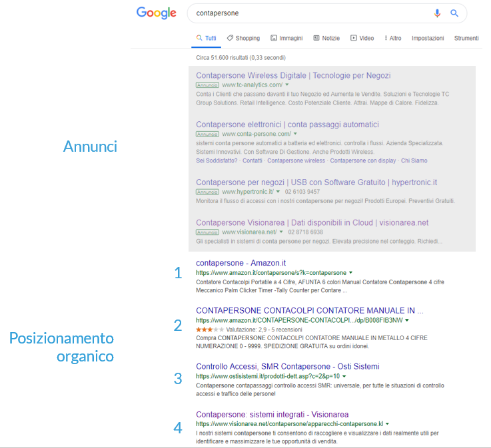Open Impostazioni menu
Viewport: 491px width, 448px height.
pos(428,38)
